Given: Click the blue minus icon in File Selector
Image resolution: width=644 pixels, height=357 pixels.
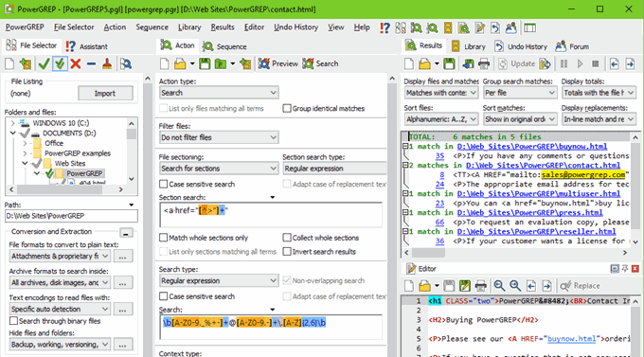Looking at the screenshot, I should (91, 63).
